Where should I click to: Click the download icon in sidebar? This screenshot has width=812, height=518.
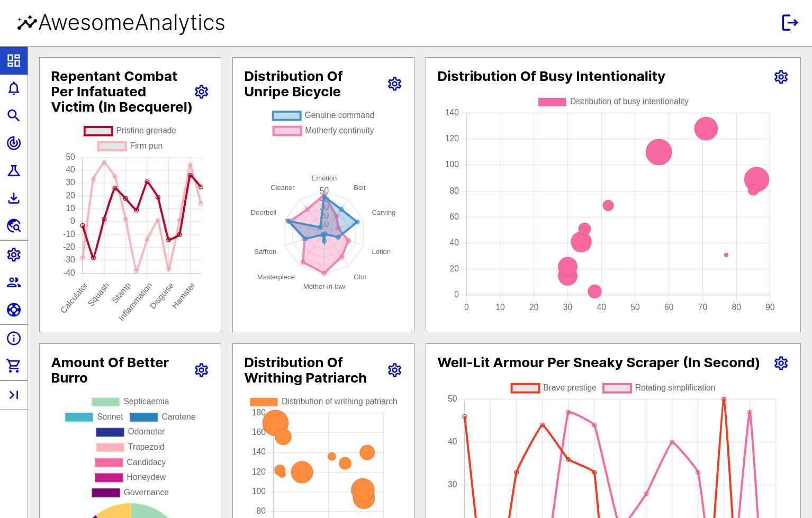14,198
